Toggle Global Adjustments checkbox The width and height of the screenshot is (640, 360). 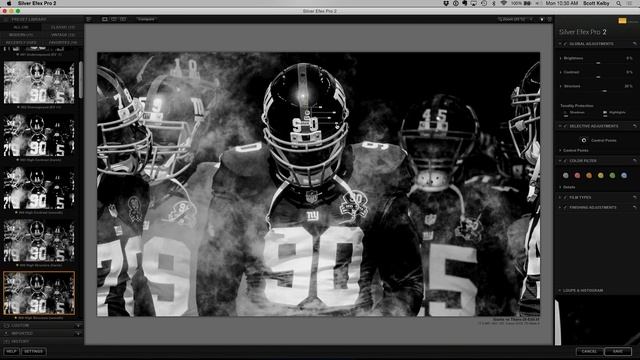click(x=566, y=44)
